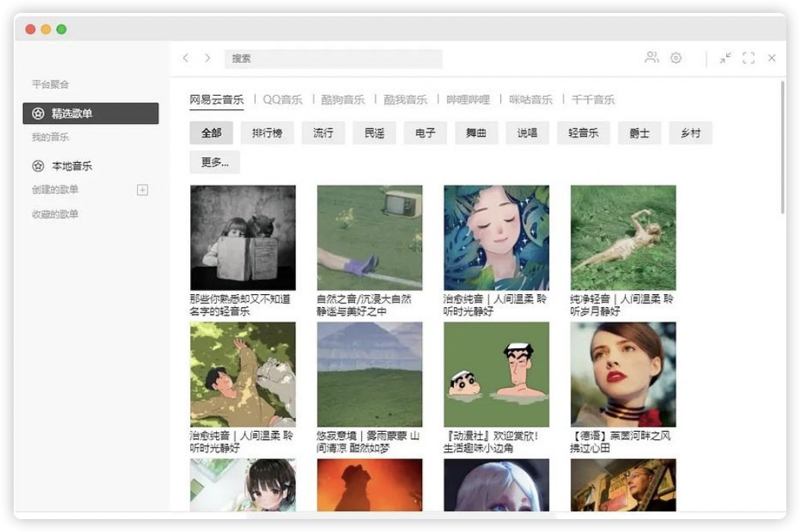Open the boy and dog illustration cover
800x532 pixels.
coord(243,375)
